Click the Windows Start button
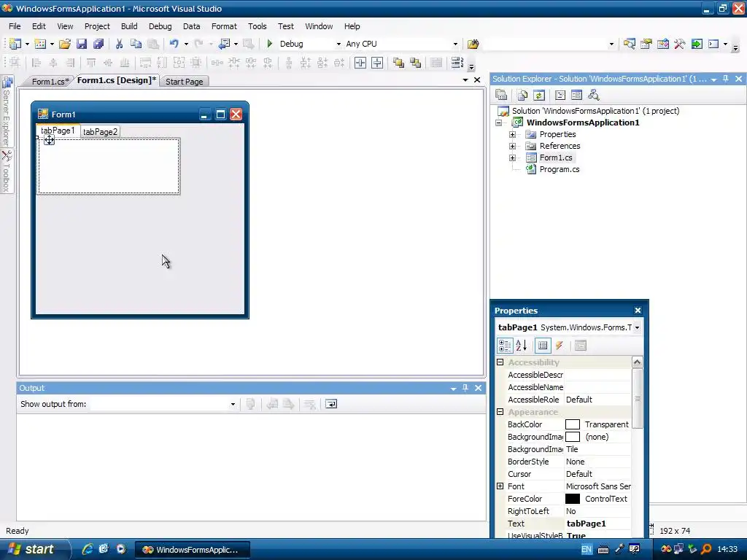The image size is (747, 560). (34, 549)
